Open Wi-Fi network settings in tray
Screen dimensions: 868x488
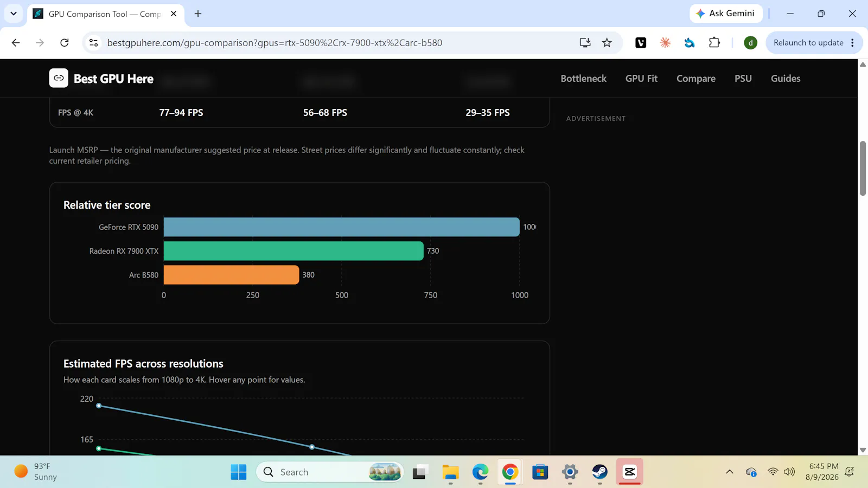pyautogui.click(x=773, y=472)
